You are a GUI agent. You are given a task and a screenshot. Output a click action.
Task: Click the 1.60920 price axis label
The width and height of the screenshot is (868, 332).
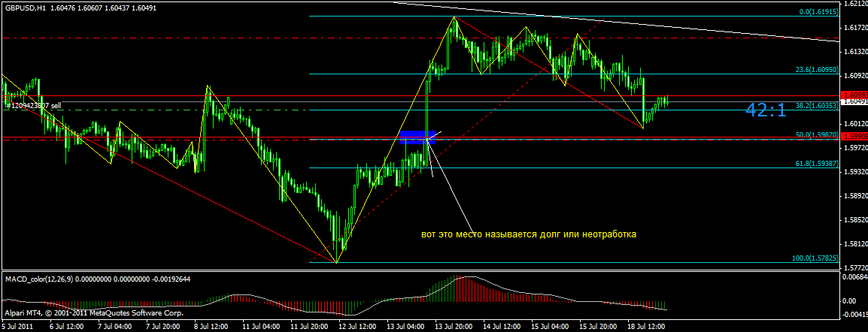point(855,76)
